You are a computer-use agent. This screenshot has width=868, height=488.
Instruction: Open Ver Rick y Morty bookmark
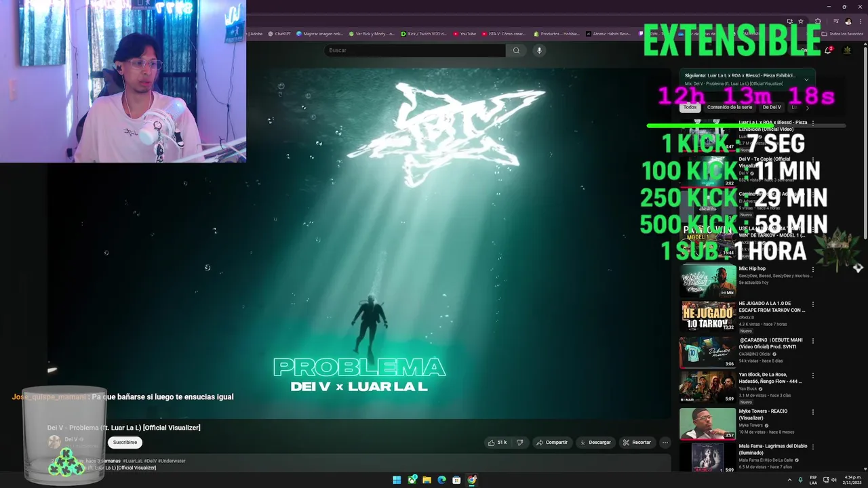coord(372,33)
